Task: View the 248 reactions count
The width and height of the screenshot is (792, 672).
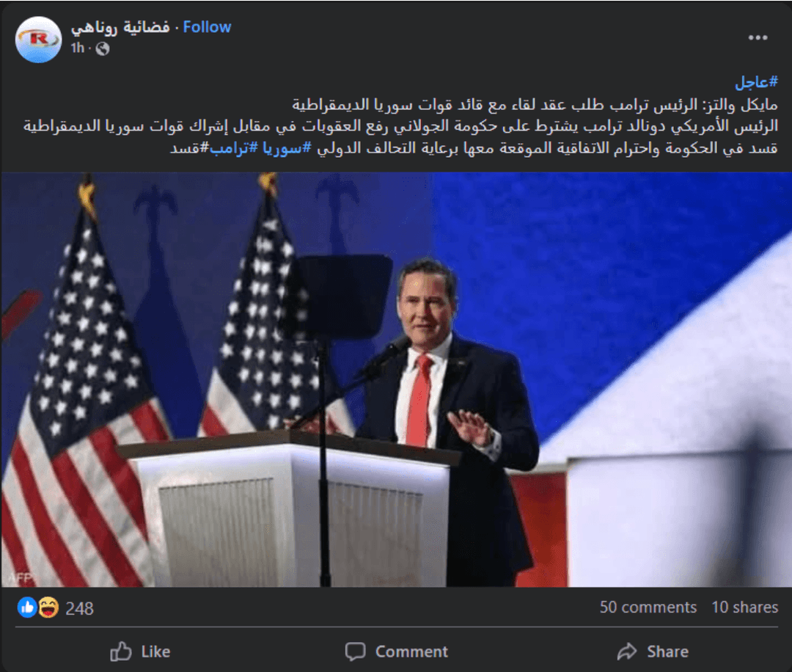Action: (x=81, y=607)
